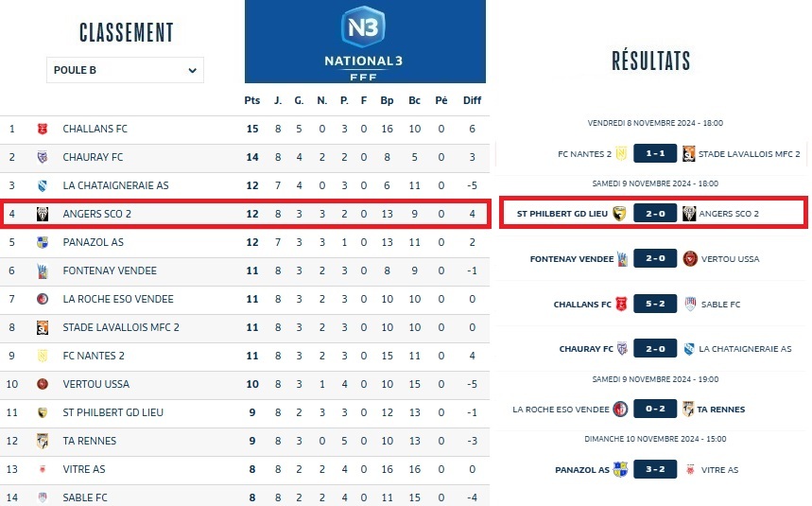Click the Diff column header
The width and height of the screenshot is (812, 506).
point(472,100)
